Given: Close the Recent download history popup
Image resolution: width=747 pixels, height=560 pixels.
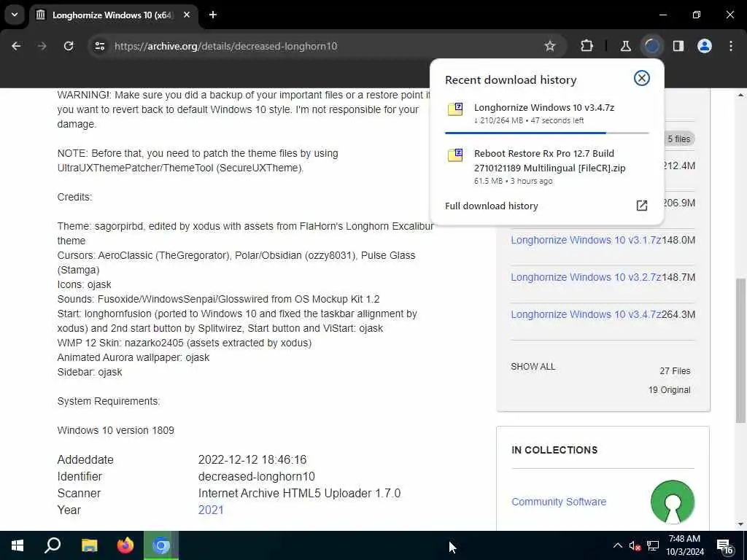Looking at the screenshot, I should 642,78.
